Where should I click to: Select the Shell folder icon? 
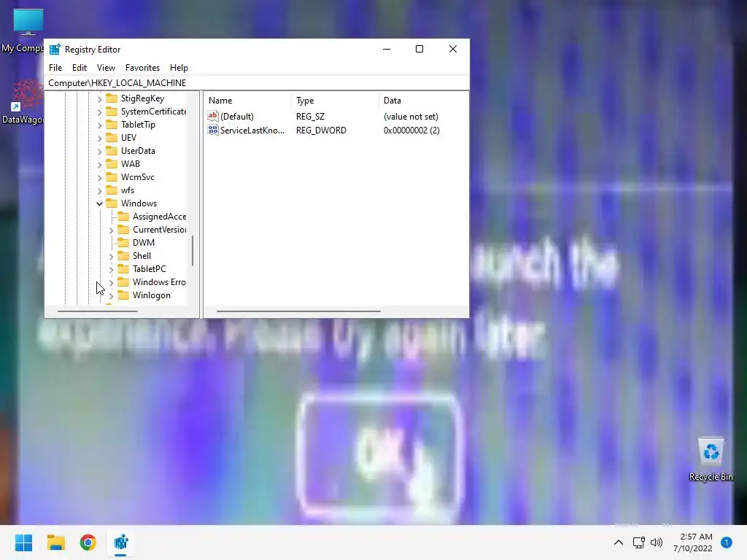[x=123, y=256]
